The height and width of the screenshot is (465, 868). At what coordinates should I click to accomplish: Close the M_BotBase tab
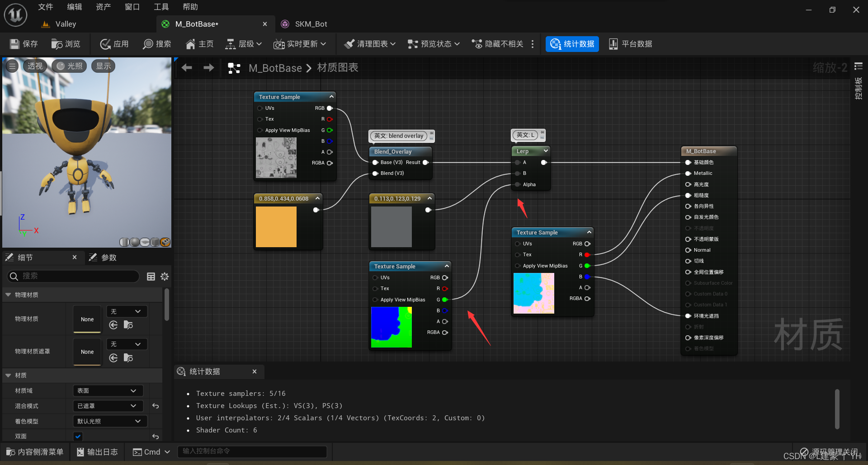tap(265, 24)
